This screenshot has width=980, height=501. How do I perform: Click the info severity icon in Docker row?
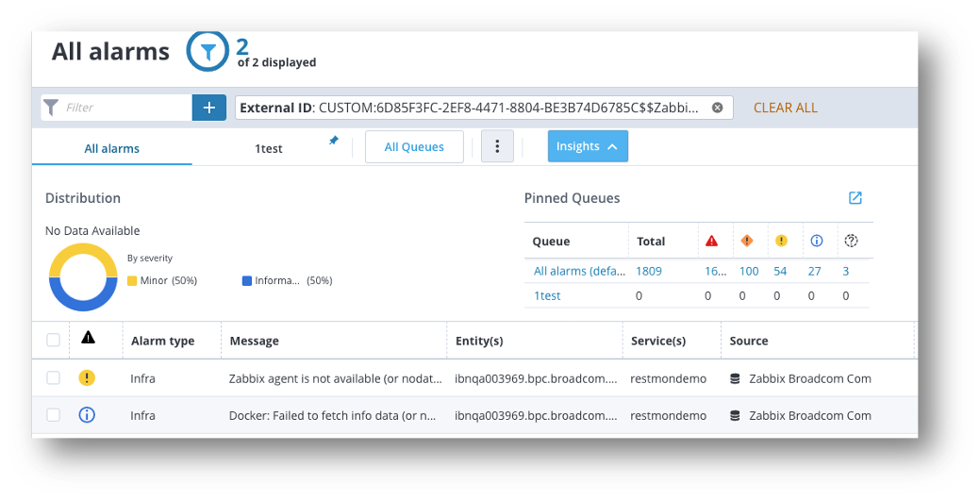click(87, 415)
